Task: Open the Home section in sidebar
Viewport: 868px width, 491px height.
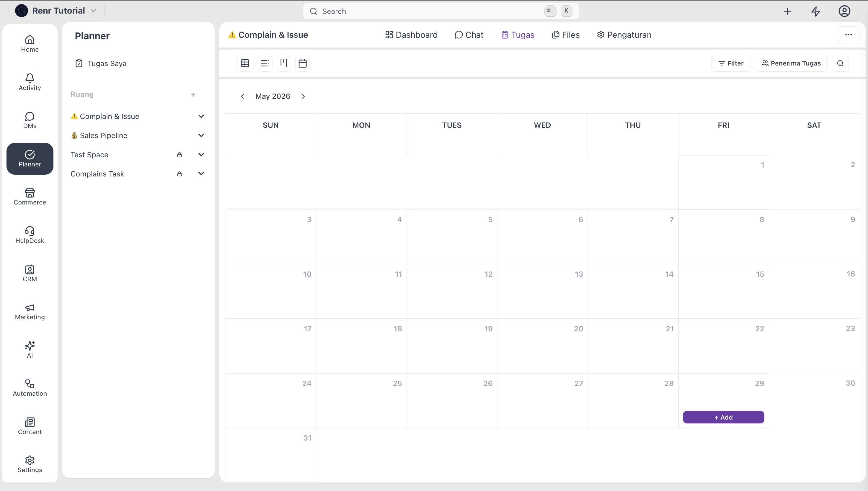Action: [30, 44]
